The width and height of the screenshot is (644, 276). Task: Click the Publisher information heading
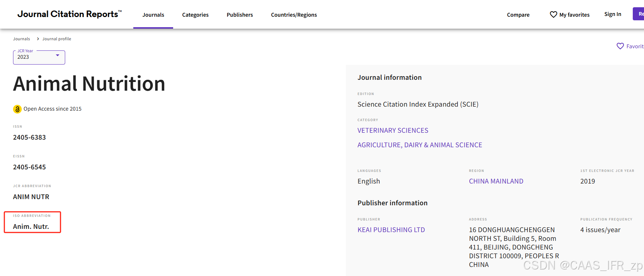click(x=392, y=203)
